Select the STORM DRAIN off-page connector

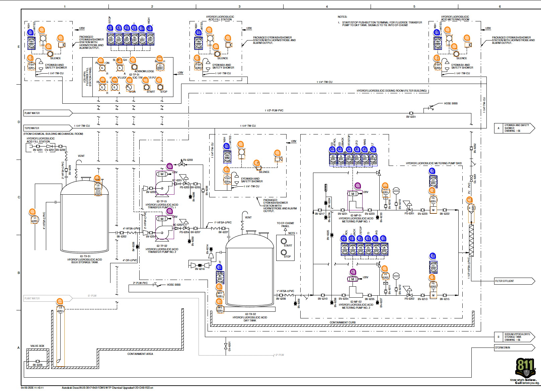[515, 348]
